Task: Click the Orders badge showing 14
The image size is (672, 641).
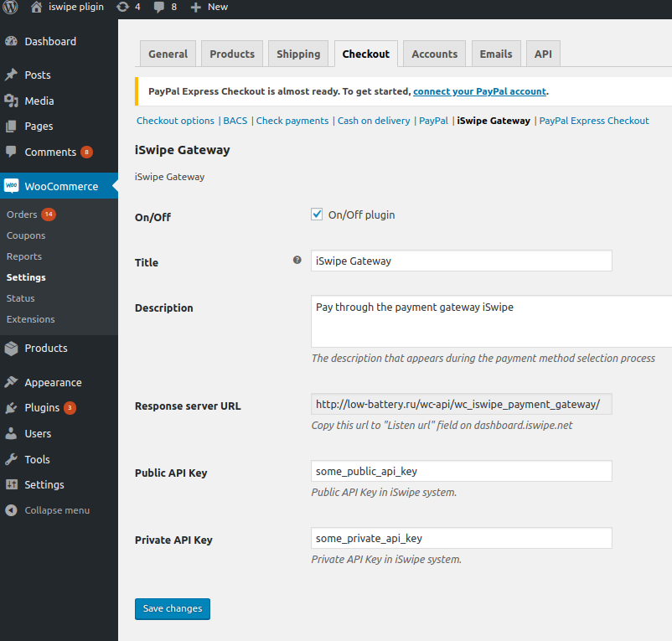Action: tap(49, 215)
